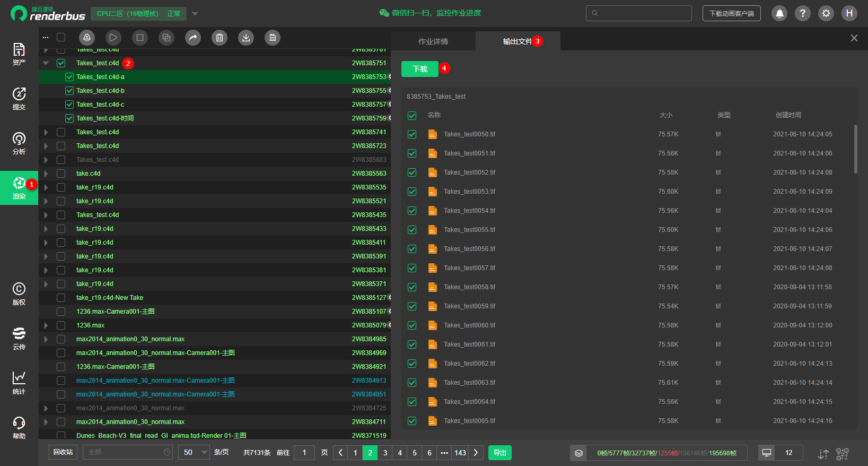The width and height of the screenshot is (868, 466).
Task: Go to page 3
Action: [x=385, y=453]
